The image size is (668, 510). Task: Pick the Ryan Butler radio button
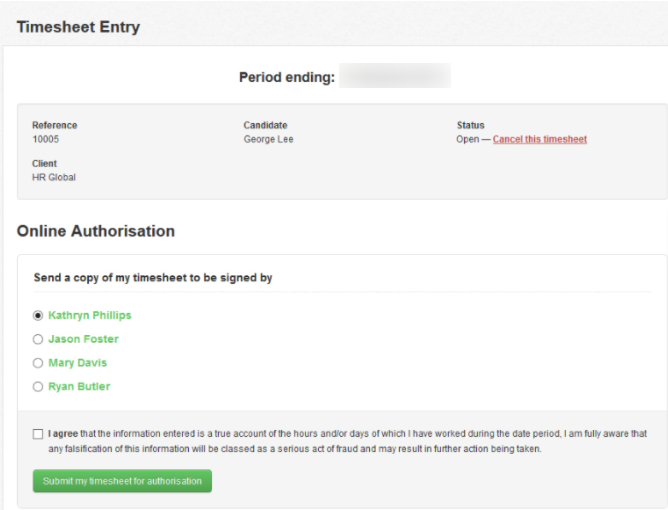(38, 387)
